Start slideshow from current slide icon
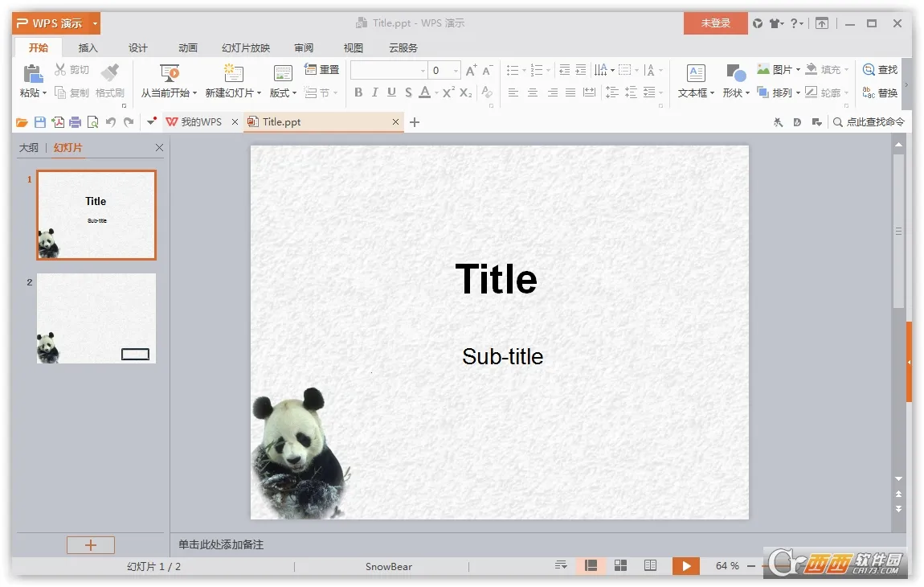The width and height of the screenshot is (924, 587). [x=170, y=73]
